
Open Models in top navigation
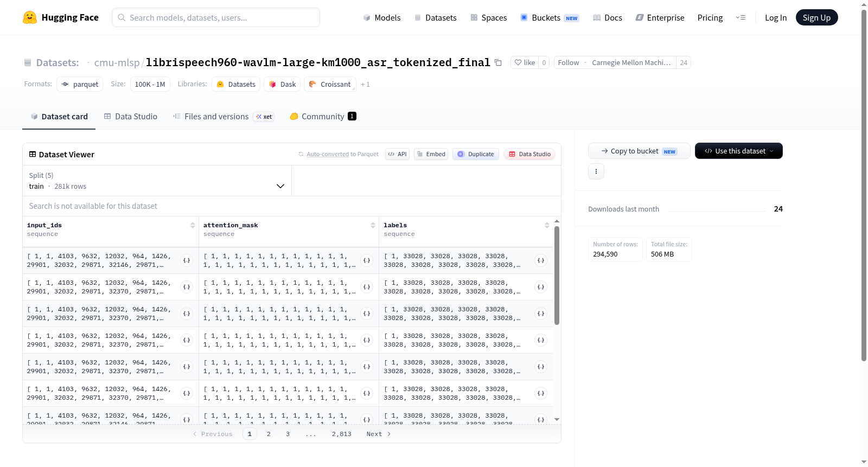382,17
